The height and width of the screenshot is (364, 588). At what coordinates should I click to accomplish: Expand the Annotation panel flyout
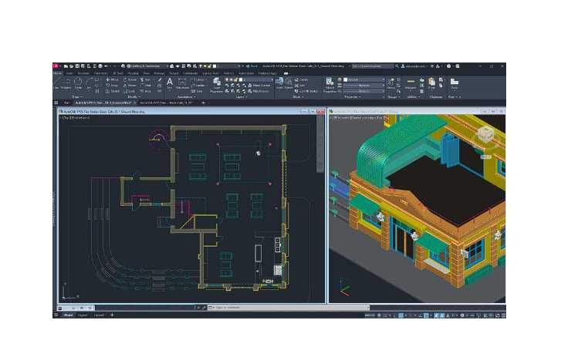[186, 96]
